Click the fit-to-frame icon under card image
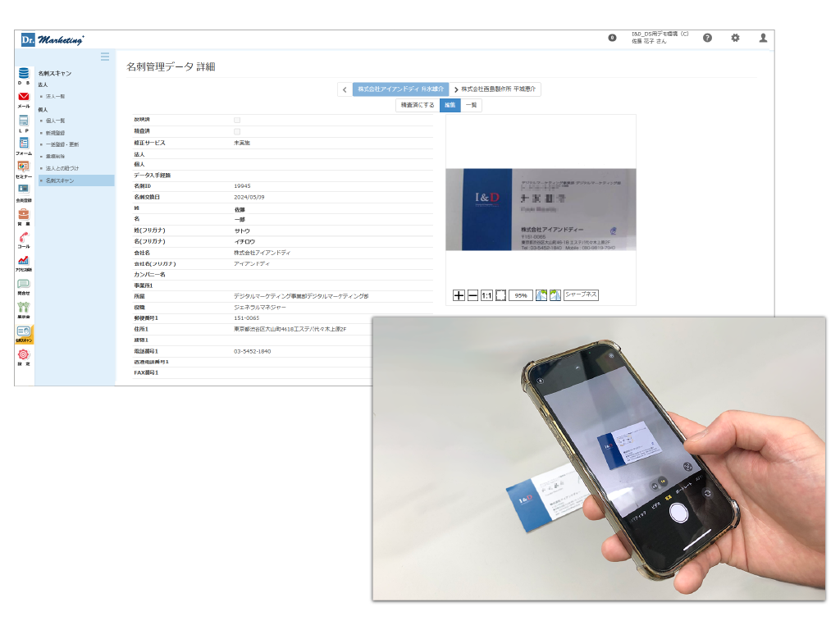 500,295
